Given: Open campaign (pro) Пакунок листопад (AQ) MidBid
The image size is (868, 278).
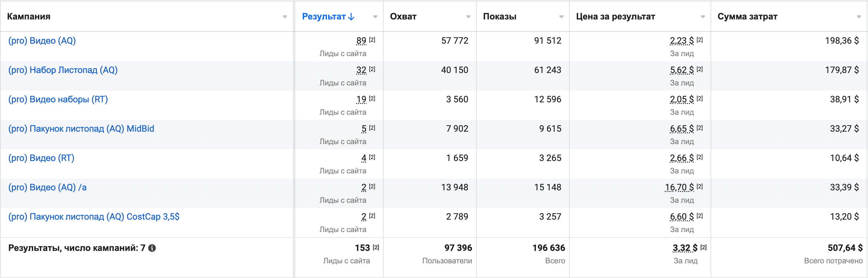Looking at the screenshot, I should tap(81, 129).
